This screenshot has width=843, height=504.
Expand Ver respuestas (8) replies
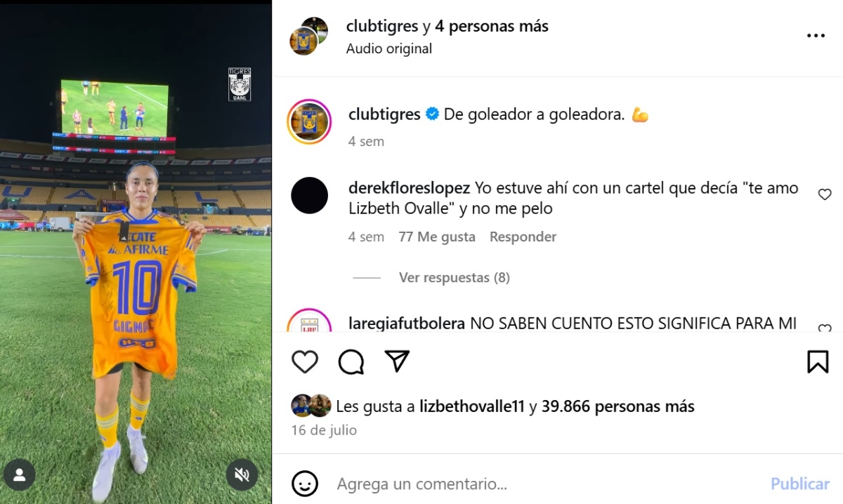pos(455,277)
